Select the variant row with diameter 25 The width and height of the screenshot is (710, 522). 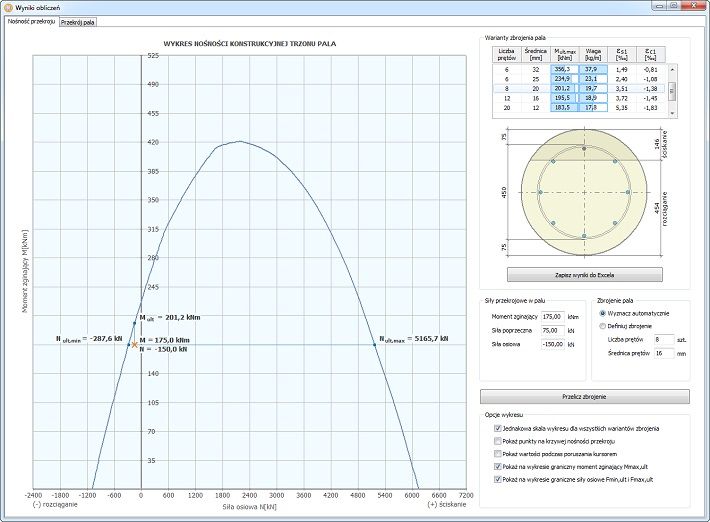click(580, 79)
